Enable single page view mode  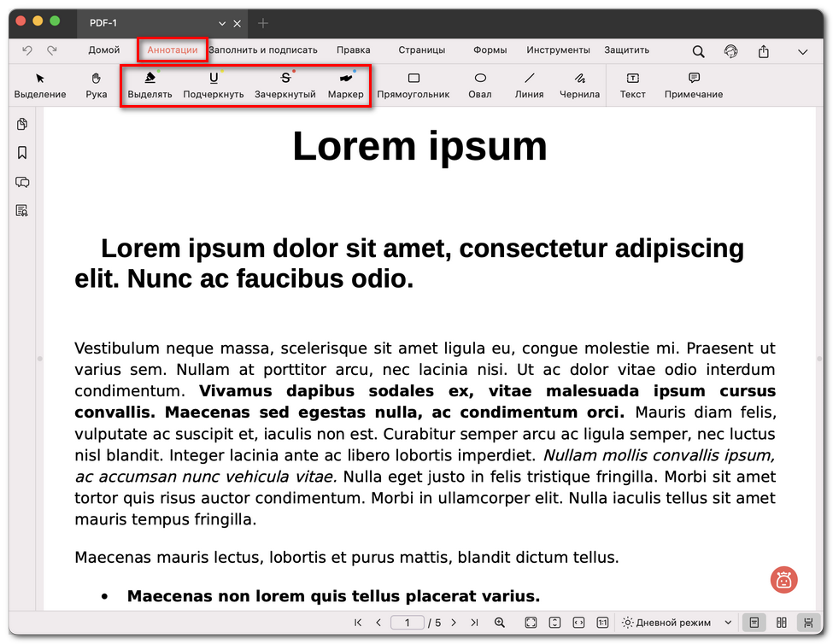[754, 623]
